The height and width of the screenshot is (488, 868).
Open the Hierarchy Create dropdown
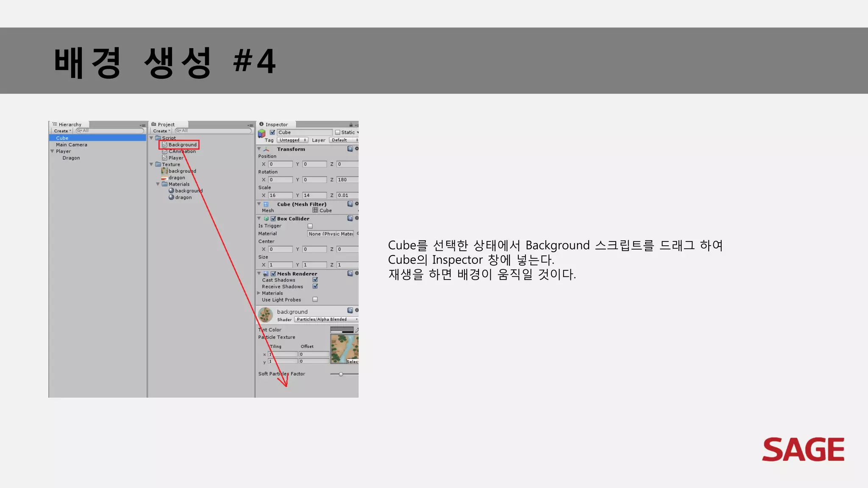[x=62, y=131]
